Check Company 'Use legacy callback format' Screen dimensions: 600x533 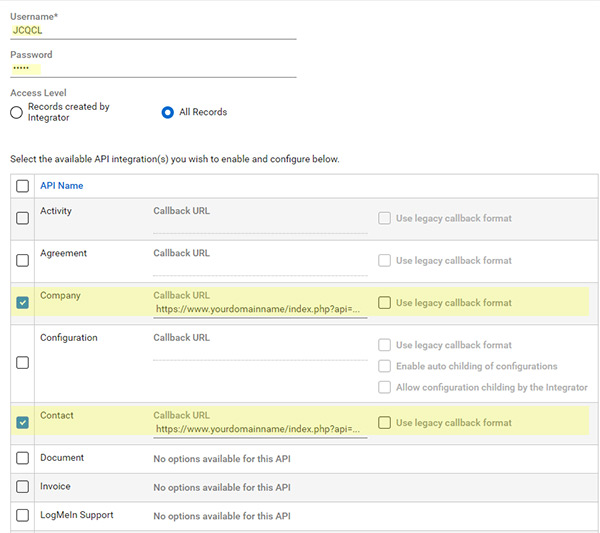click(384, 303)
